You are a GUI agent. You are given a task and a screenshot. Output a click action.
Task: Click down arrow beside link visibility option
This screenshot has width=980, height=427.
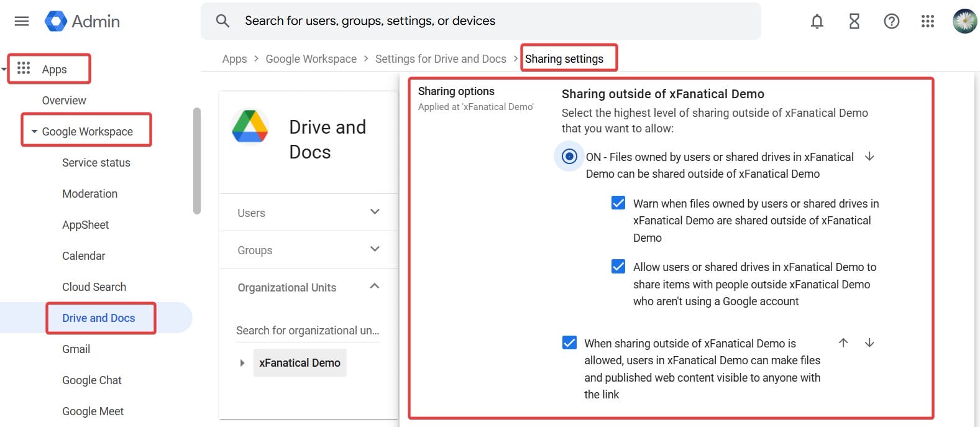pos(869,342)
